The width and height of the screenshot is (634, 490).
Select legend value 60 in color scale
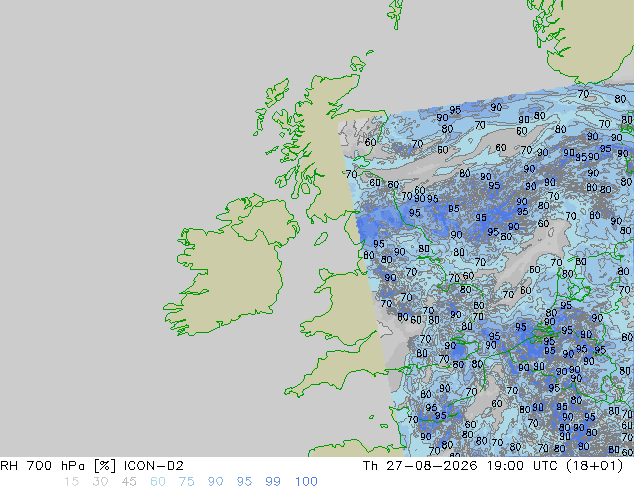pyautogui.click(x=158, y=482)
